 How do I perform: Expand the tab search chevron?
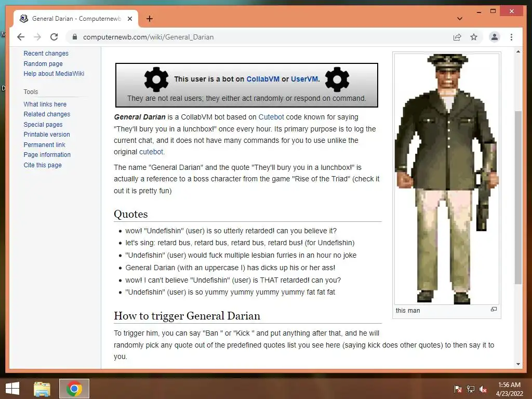[x=460, y=19]
